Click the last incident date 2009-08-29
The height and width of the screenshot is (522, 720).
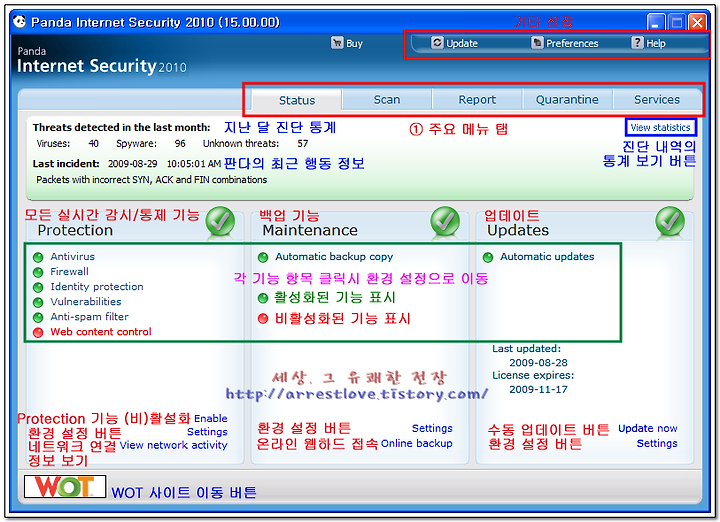[133, 164]
